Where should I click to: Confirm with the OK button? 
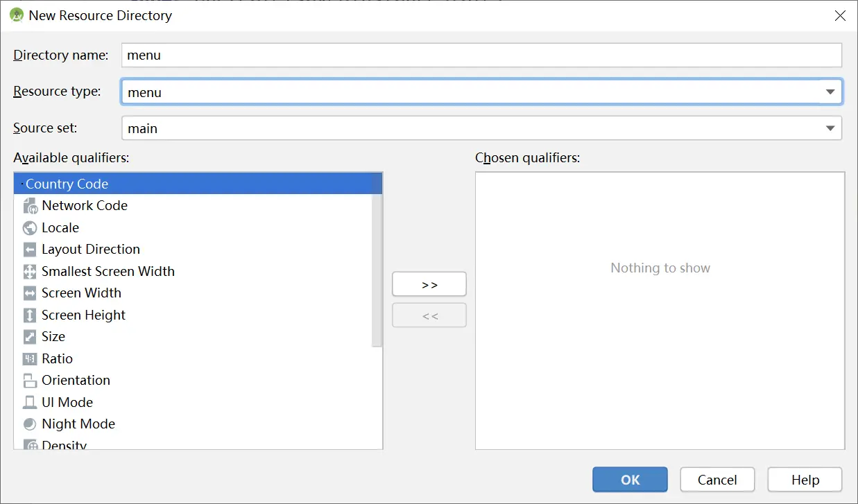(x=630, y=480)
